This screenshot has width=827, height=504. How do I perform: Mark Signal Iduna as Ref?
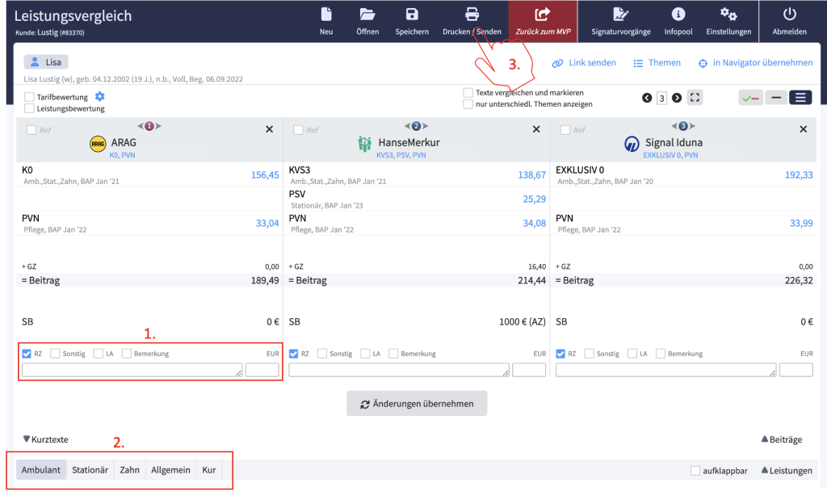(x=565, y=130)
